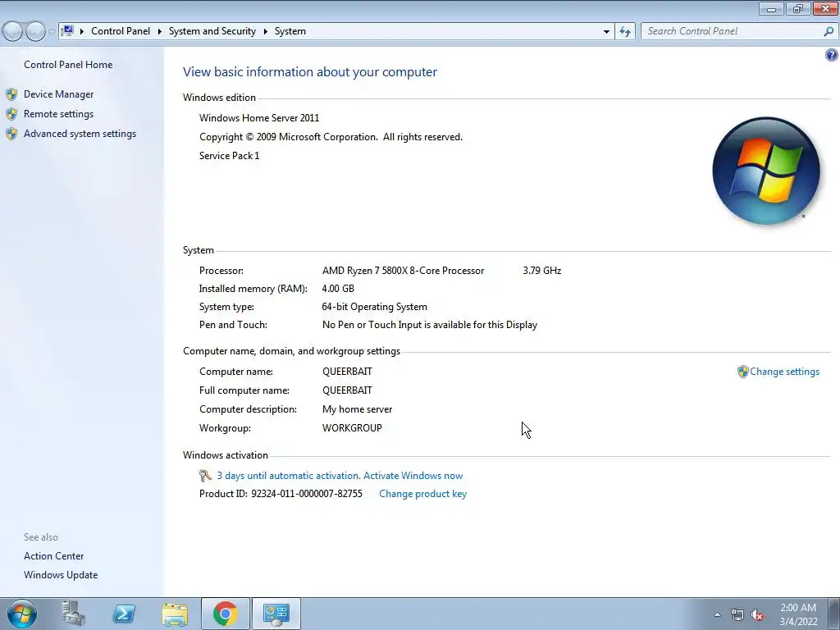Image resolution: width=840 pixels, height=630 pixels.
Task: Expand arrow after Control Panel breadcrumb
Action: [x=160, y=32]
